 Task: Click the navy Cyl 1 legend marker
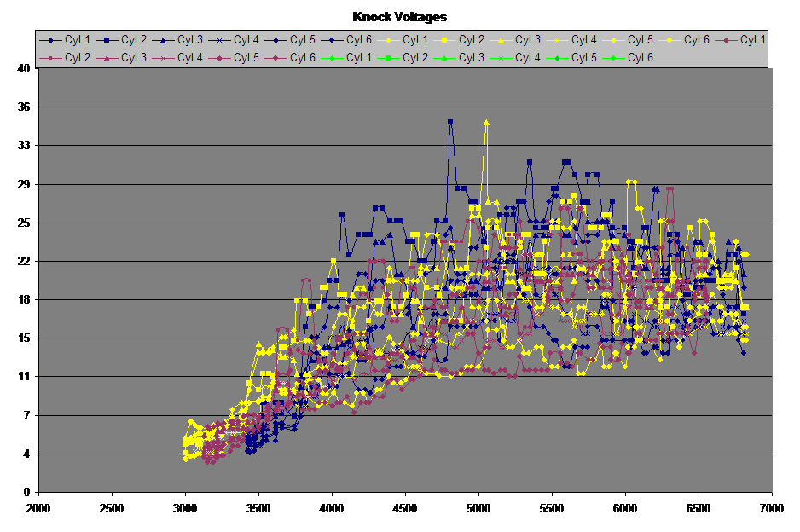click(51, 39)
